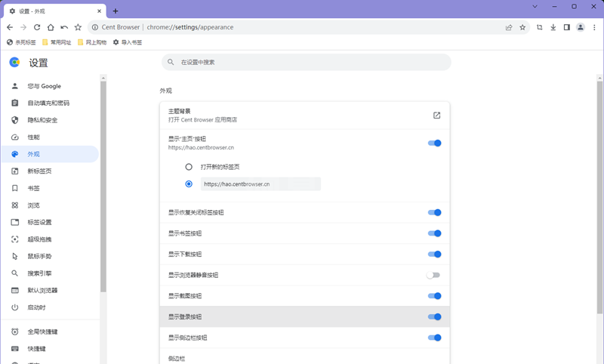
Task: Start screenshot capture crop icon
Action: pyautogui.click(x=539, y=27)
